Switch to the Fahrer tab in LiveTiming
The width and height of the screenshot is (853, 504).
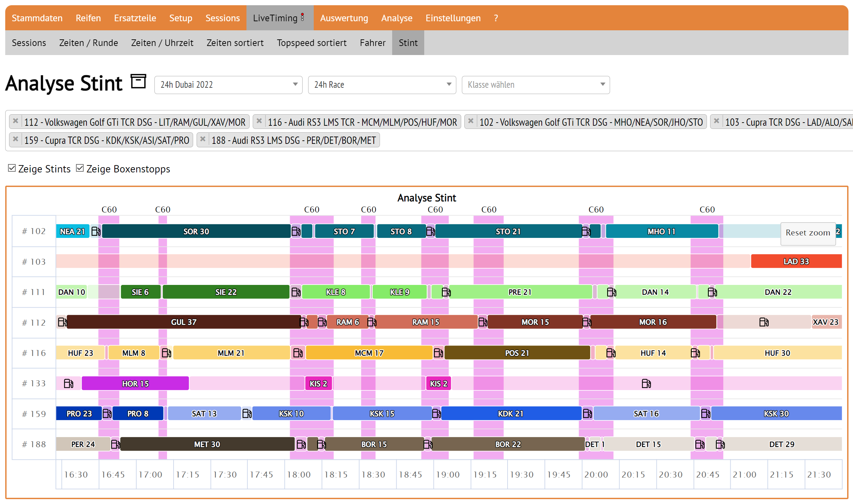pyautogui.click(x=372, y=42)
